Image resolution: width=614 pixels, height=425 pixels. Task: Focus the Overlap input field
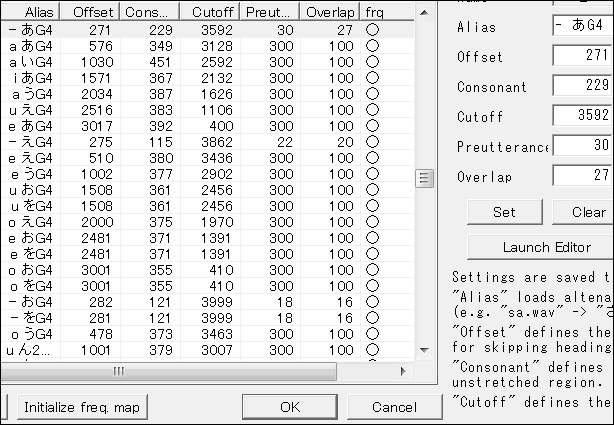coord(583,175)
